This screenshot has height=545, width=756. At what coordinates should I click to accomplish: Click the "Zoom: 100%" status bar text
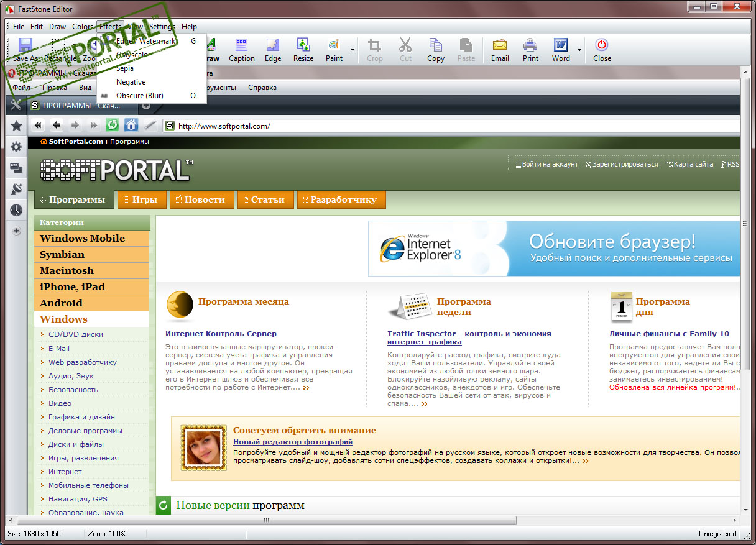coord(106,534)
